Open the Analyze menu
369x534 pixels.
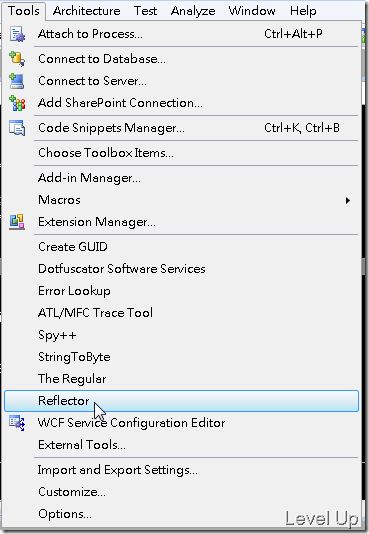[193, 11]
